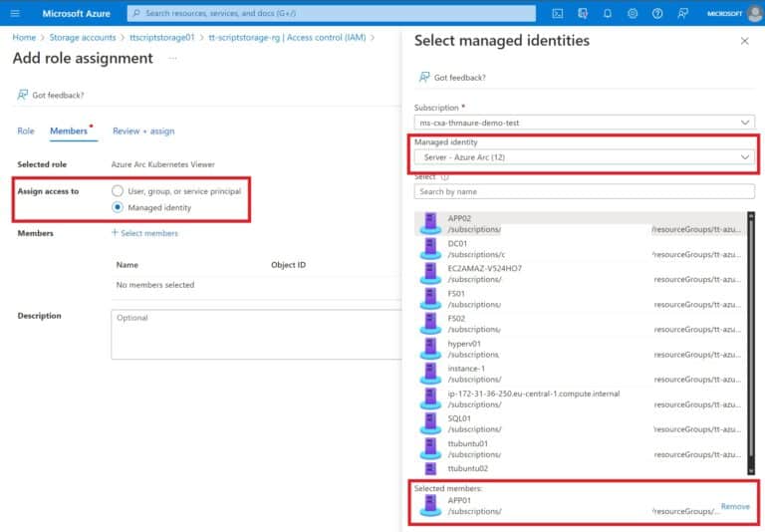Select FS02 in the identity list
765x532 pixels.
click(581, 324)
